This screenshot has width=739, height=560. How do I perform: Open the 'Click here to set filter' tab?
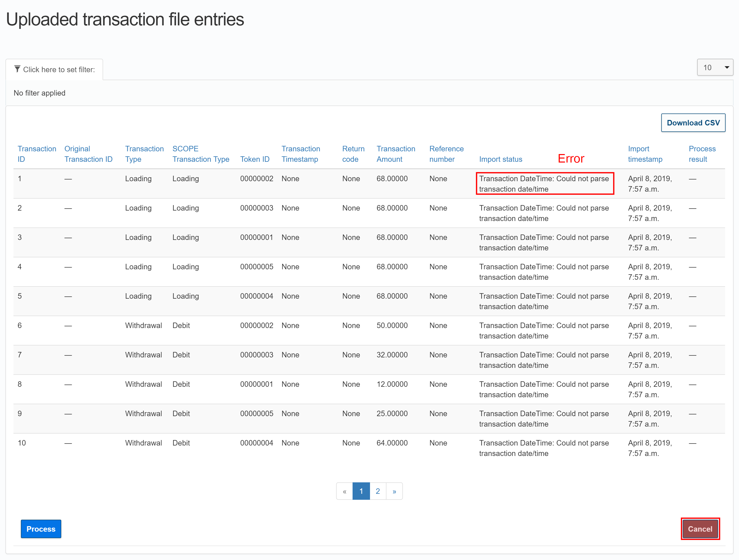point(54,69)
